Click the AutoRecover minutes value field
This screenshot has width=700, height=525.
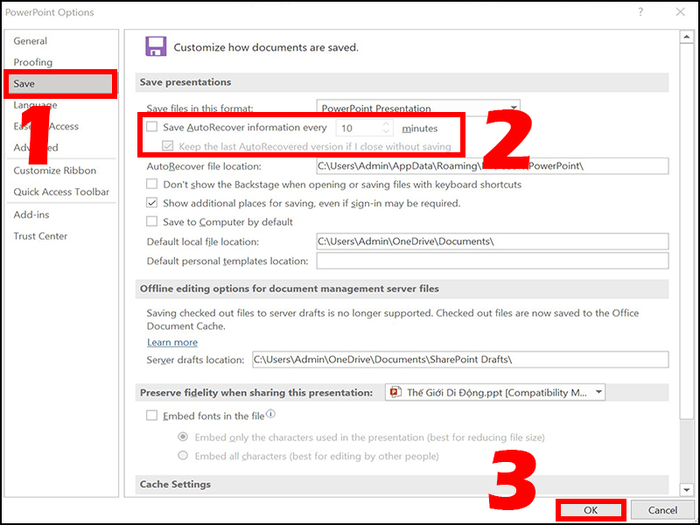pos(359,129)
